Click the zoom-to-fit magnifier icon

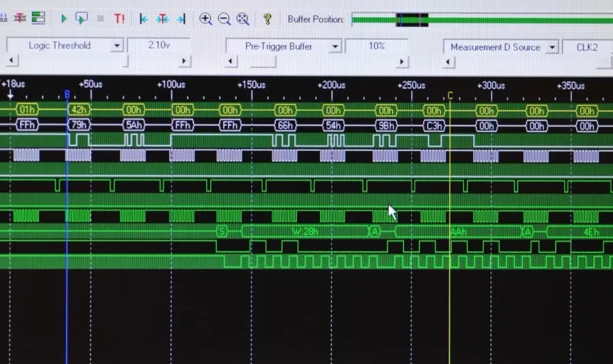[242, 19]
